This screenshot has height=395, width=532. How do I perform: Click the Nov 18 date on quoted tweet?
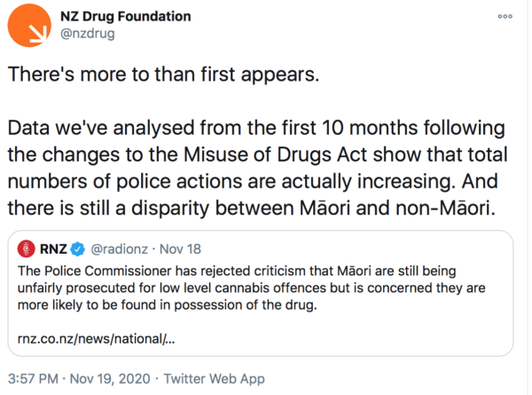[182, 248]
